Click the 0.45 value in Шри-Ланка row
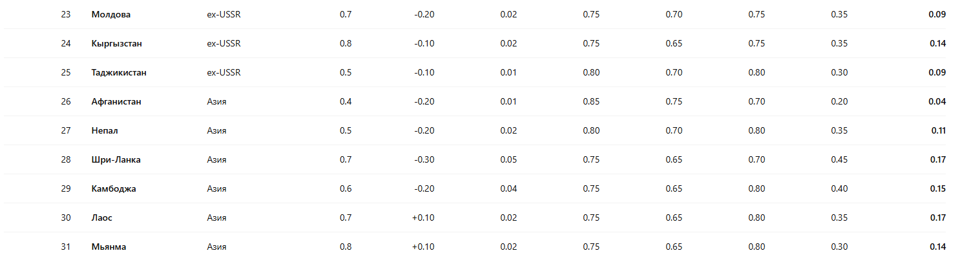Screen dimensions: 980x273 [839, 159]
